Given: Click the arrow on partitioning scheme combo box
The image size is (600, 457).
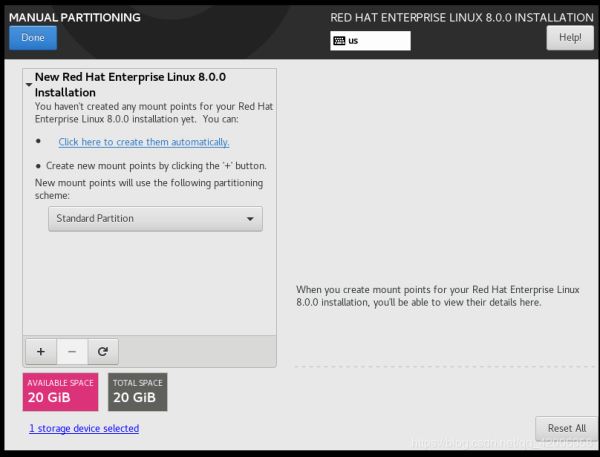Looking at the screenshot, I should [249, 219].
